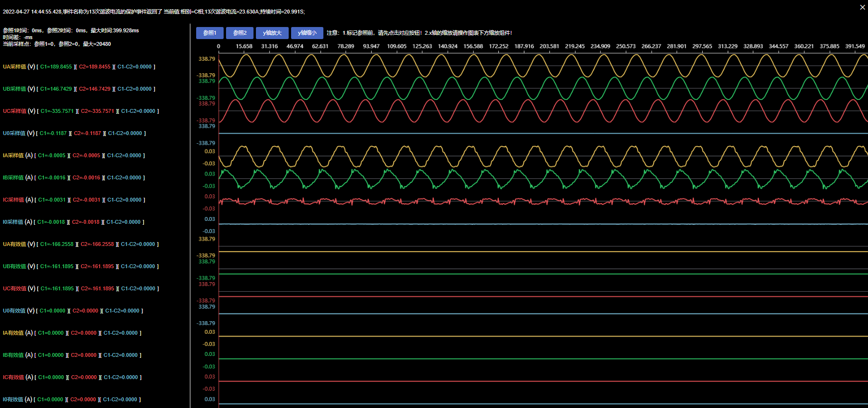Select the U0采样值 (V) channel label
This screenshot has height=408, width=868.
tap(19, 133)
